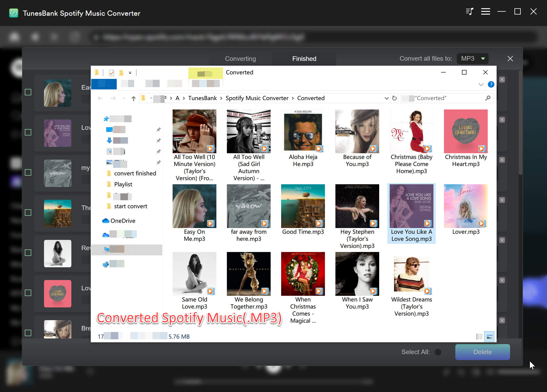Click the Quick access star icon
Image resolution: width=547 pixels, height=392 pixels.
[x=106, y=119]
